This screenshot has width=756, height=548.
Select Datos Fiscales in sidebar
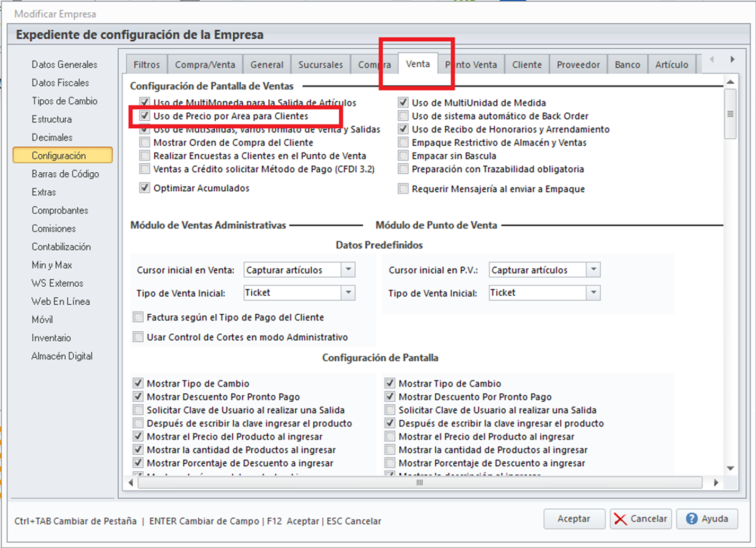pos(60,83)
